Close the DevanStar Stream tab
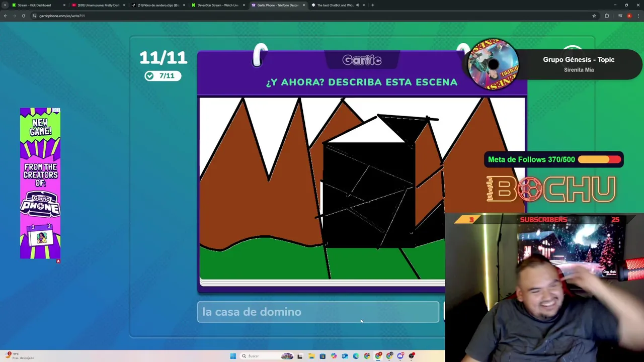 244,5
